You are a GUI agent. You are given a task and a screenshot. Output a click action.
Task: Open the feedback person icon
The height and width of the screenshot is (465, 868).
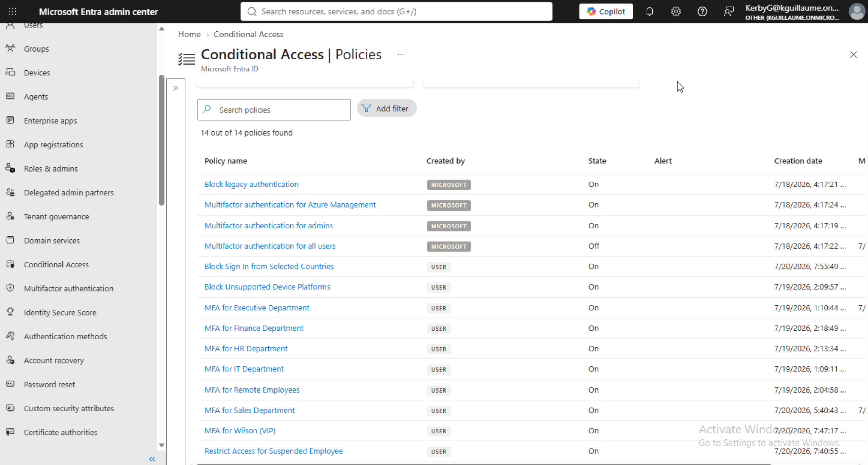[729, 11]
